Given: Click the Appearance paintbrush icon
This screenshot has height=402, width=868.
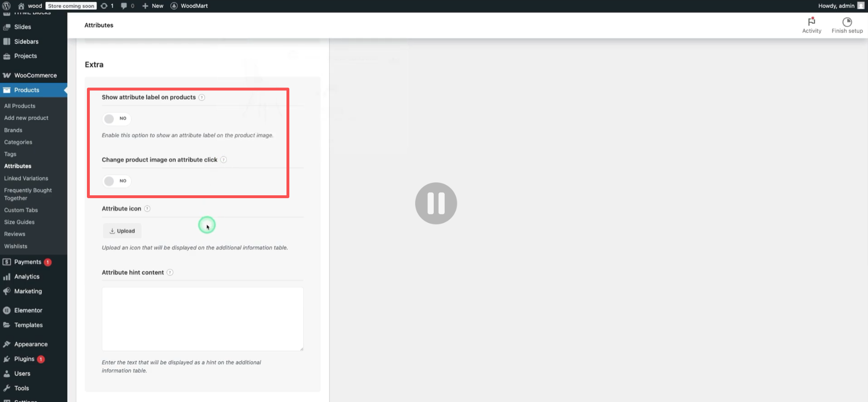Looking at the screenshot, I should [x=7, y=344].
